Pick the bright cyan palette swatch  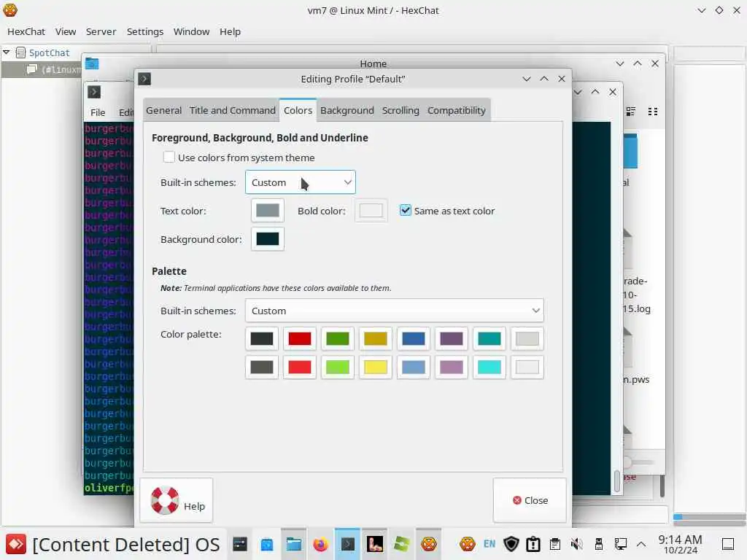489,367
